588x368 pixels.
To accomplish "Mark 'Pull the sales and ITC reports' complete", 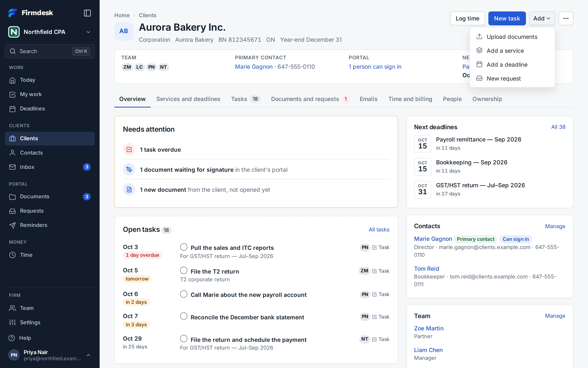I will (x=184, y=247).
